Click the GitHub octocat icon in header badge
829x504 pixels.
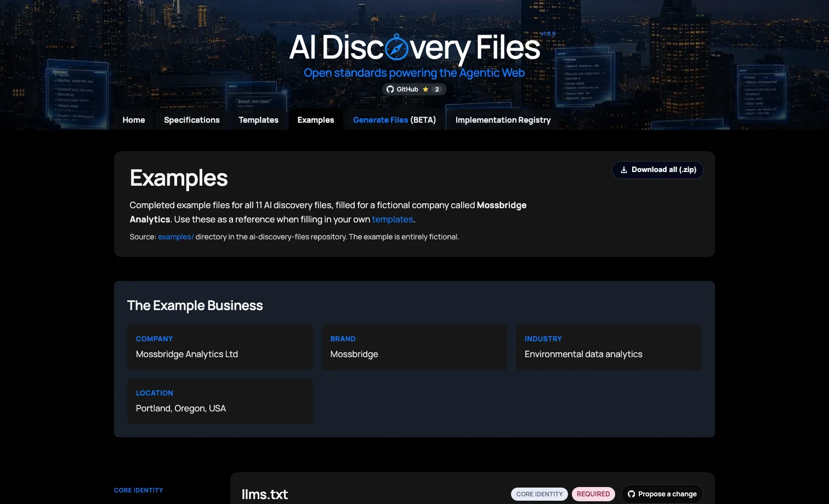tap(390, 89)
